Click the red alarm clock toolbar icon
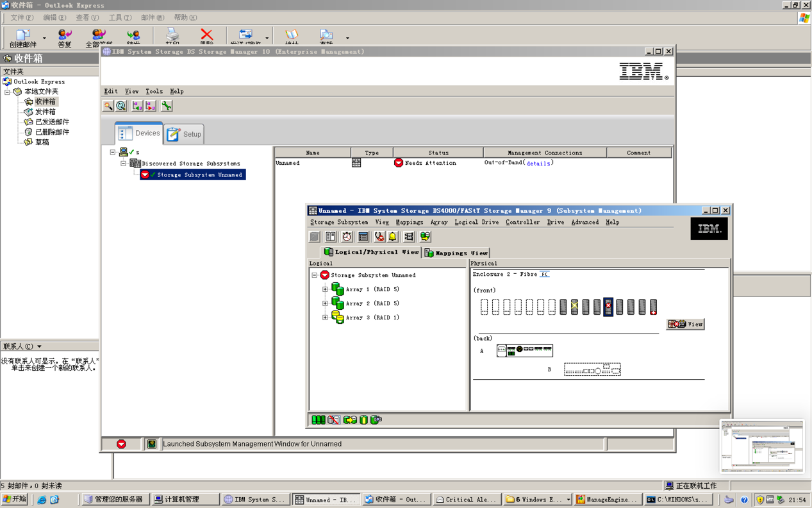Screen dimensions: 812x508 point(347,237)
